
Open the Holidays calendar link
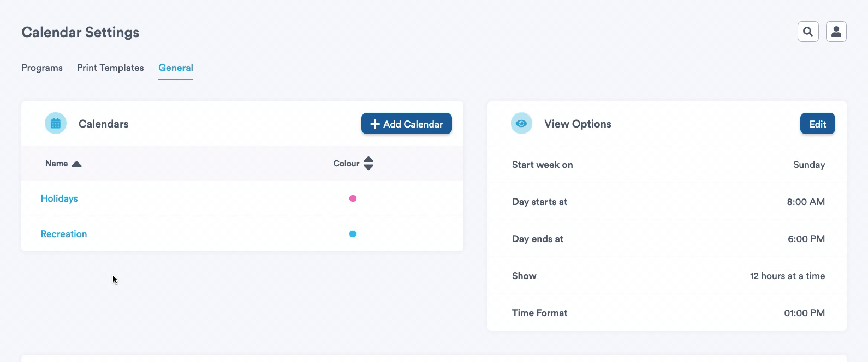pos(60,198)
